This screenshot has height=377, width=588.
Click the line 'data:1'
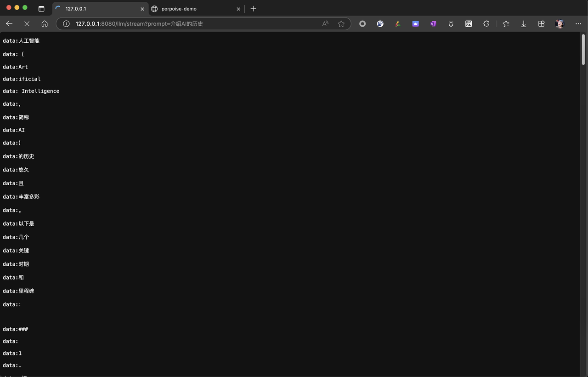(x=12, y=353)
